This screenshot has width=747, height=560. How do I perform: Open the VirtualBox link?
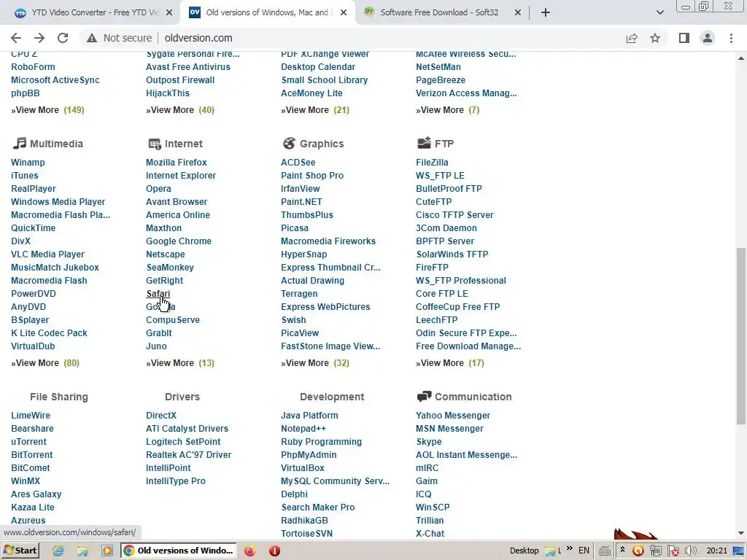click(x=302, y=468)
